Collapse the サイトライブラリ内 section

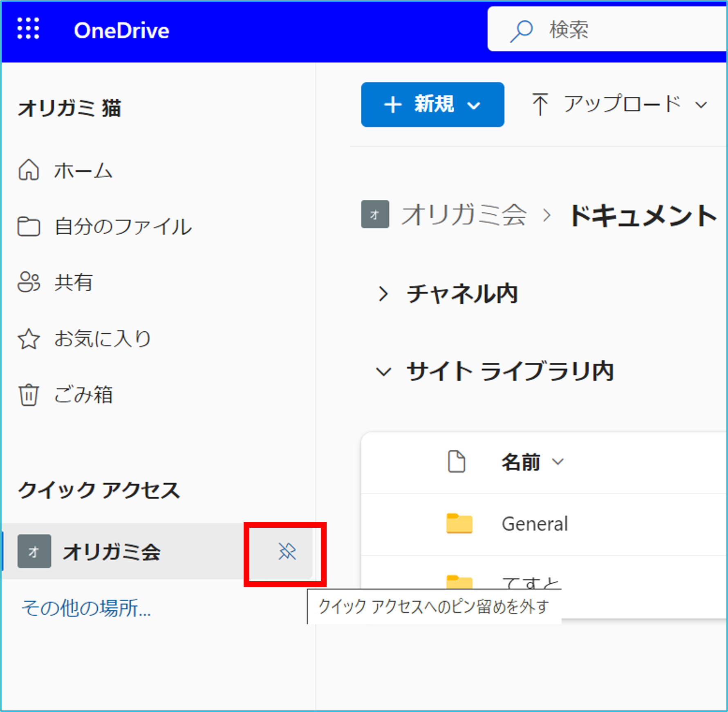(383, 371)
